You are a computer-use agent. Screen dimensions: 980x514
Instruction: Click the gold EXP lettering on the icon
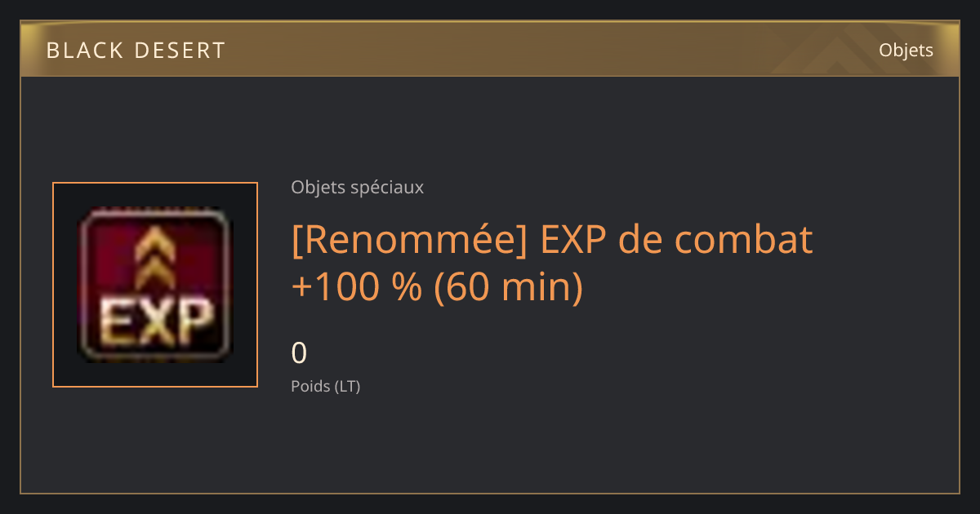pyautogui.click(x=155, y=321)
